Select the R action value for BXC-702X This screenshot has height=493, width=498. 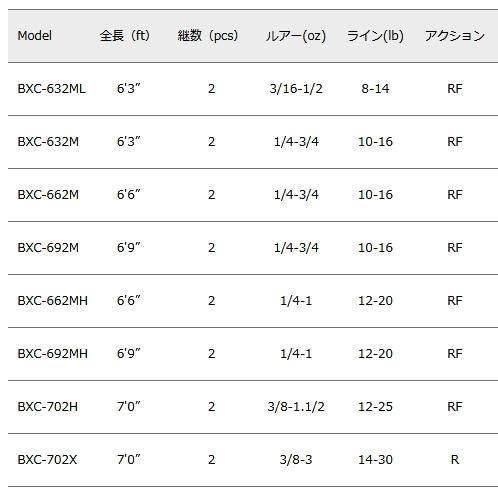pyautogui.click(x=455, y=460)
